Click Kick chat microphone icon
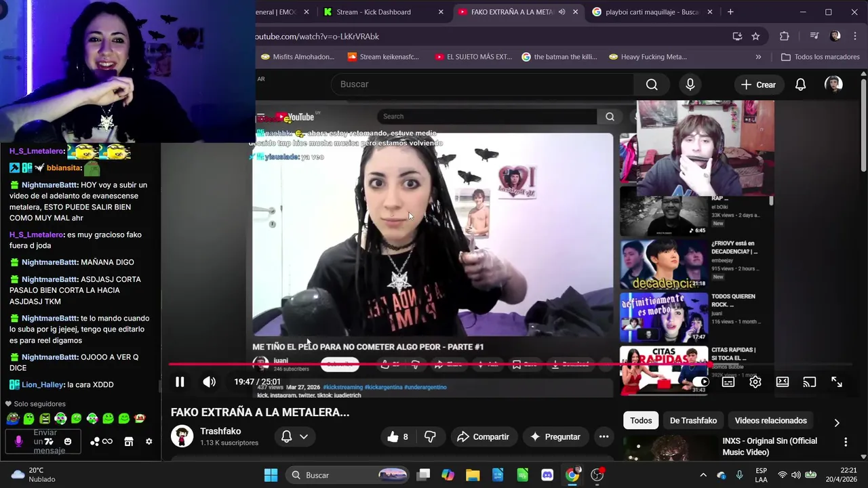 18,442
